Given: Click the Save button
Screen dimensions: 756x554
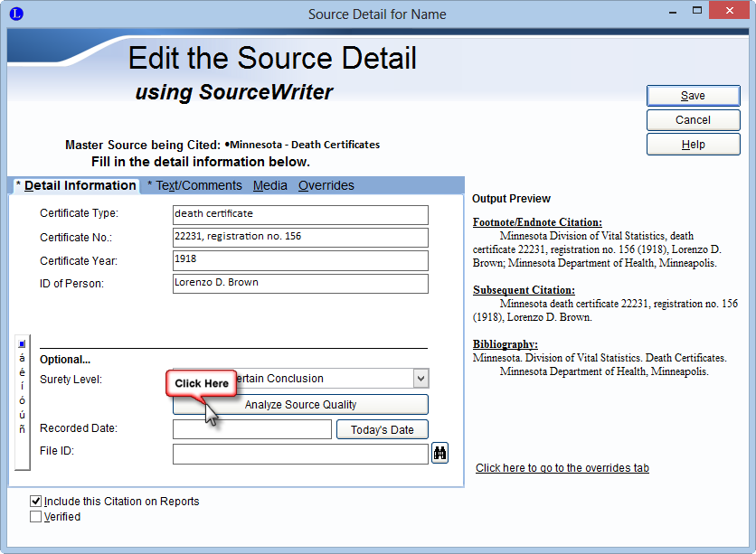Looking at the screenshot, I should [x=693, y=96].
